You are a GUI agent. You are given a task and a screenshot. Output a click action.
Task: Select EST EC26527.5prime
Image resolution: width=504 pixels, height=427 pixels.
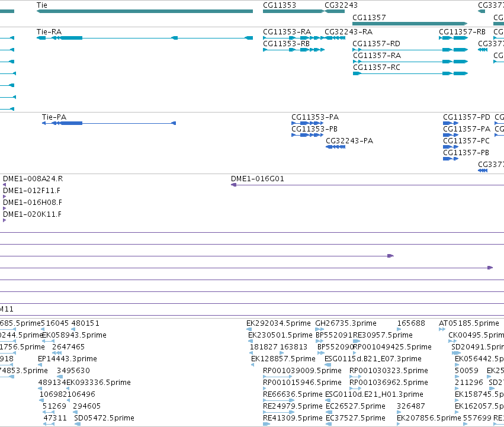(355, 406)
